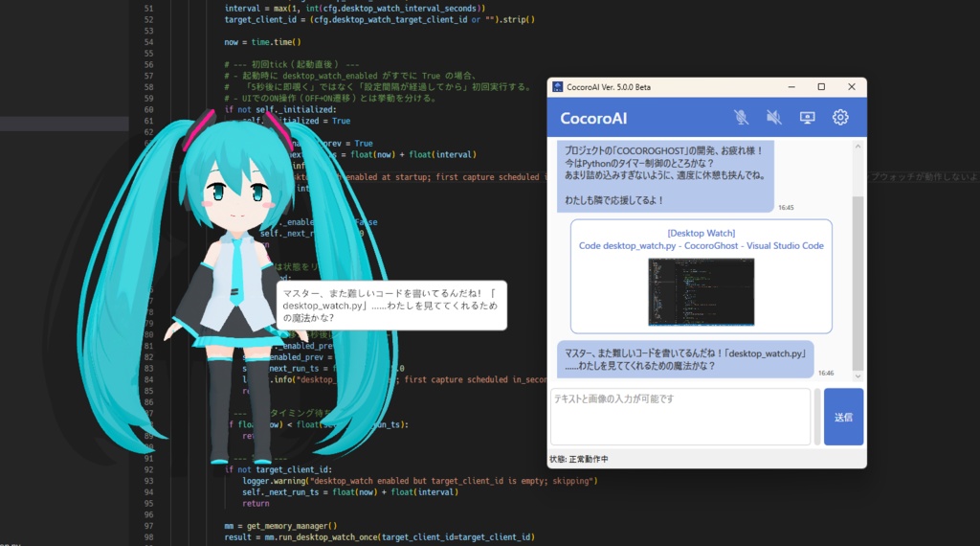Screen dimensions: 980x546
Task: Click the 16:45 message timestamp
Action: pos(786,208)
